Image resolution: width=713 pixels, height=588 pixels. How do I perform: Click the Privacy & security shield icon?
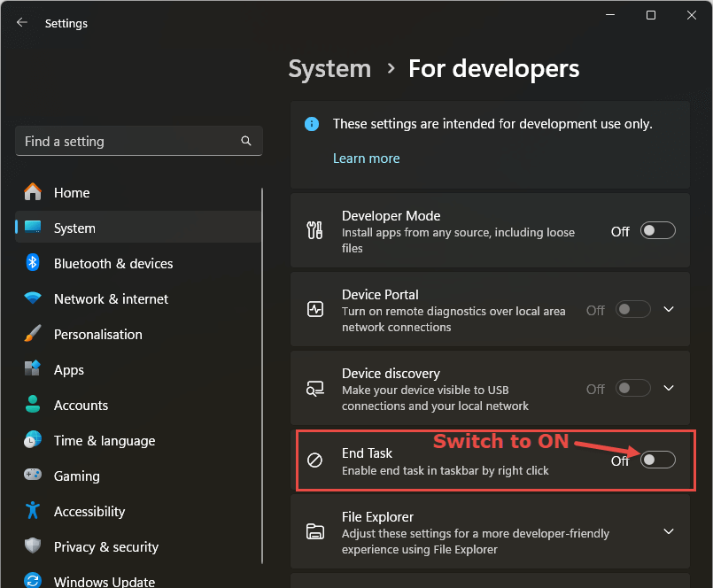point(33,546)
